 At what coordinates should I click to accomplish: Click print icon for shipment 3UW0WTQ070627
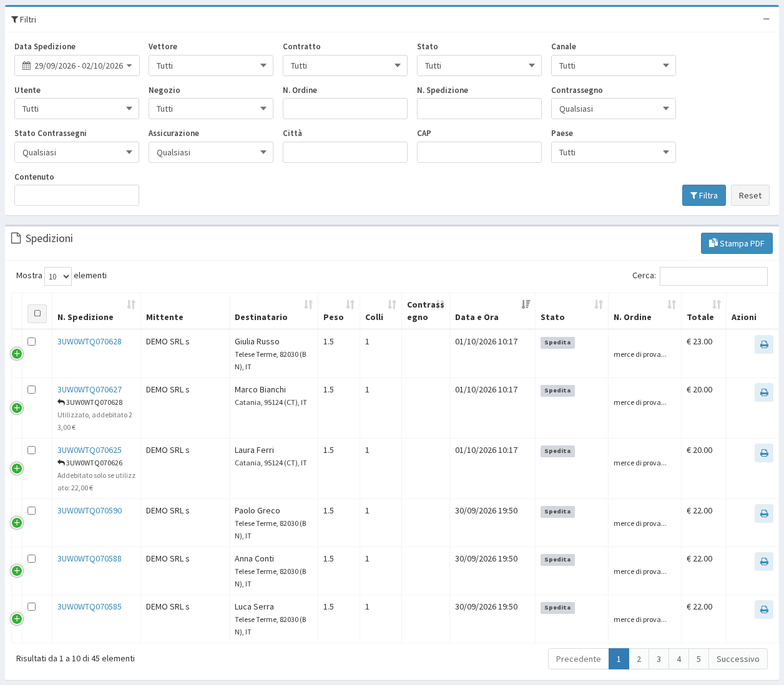coord(763,392)
